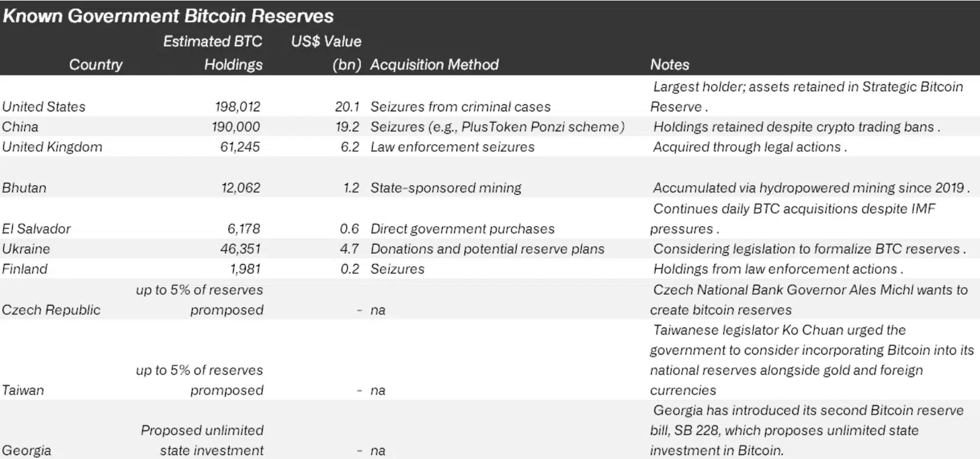Click the Georgia row label
The height and width of the screenshot is (459, 980).
coord(27,451)
